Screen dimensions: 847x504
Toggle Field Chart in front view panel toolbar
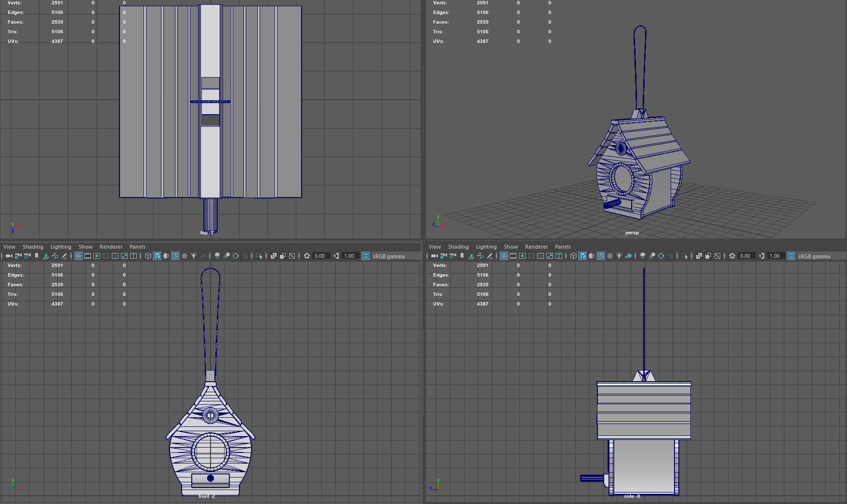click(x=115, y=256)
